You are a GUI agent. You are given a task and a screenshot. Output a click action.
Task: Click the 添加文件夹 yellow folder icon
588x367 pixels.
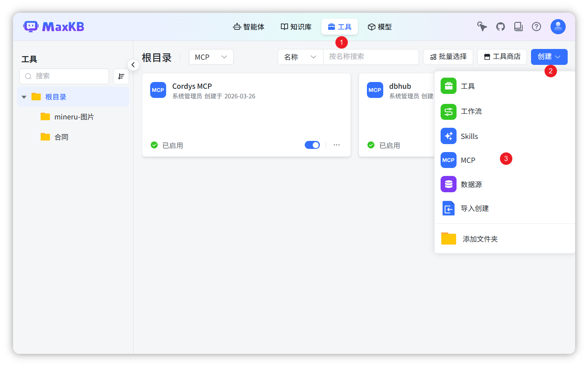pyautogui.click(x=449, y=238)
